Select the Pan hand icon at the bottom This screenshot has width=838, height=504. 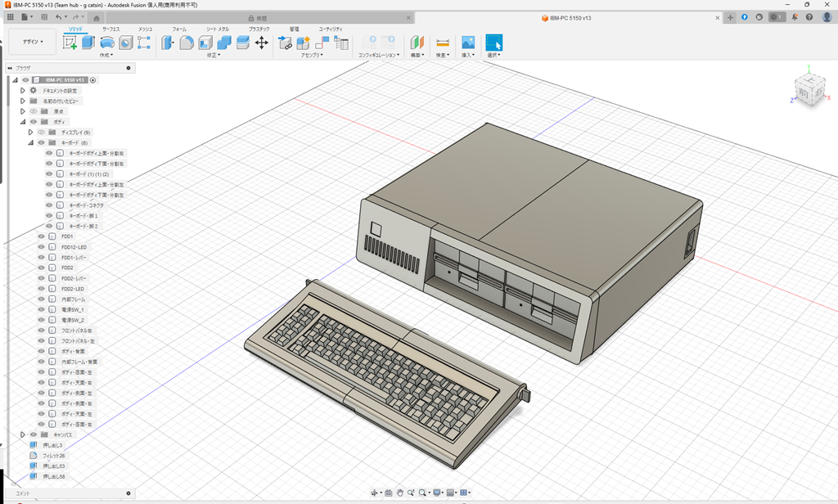[400, 493]
